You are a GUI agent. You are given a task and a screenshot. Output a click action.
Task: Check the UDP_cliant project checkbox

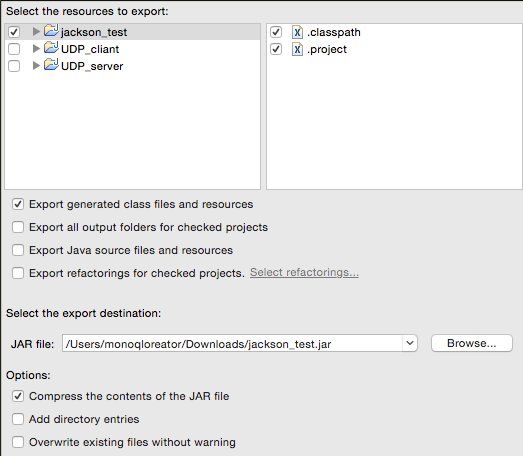pos(14,49)
